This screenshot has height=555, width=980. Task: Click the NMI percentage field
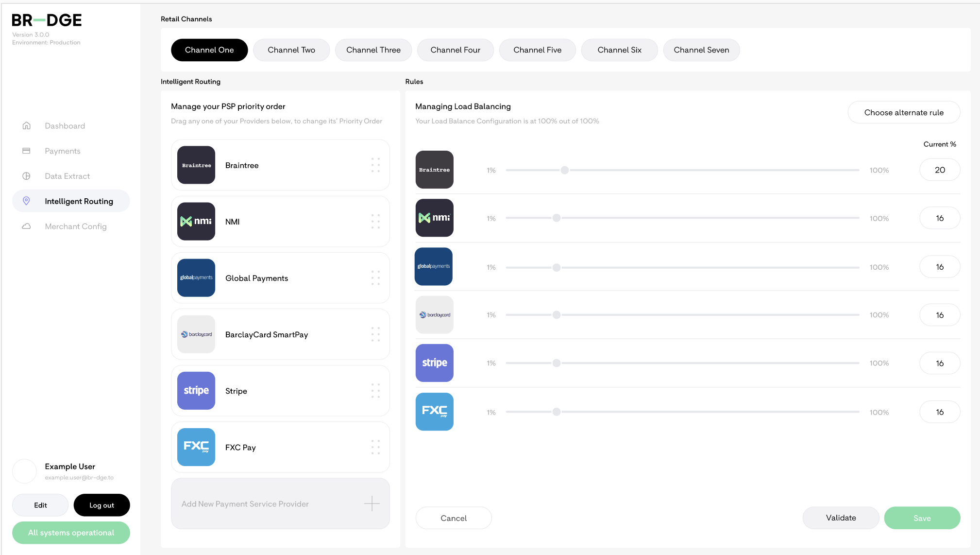(x=940, y=218)
